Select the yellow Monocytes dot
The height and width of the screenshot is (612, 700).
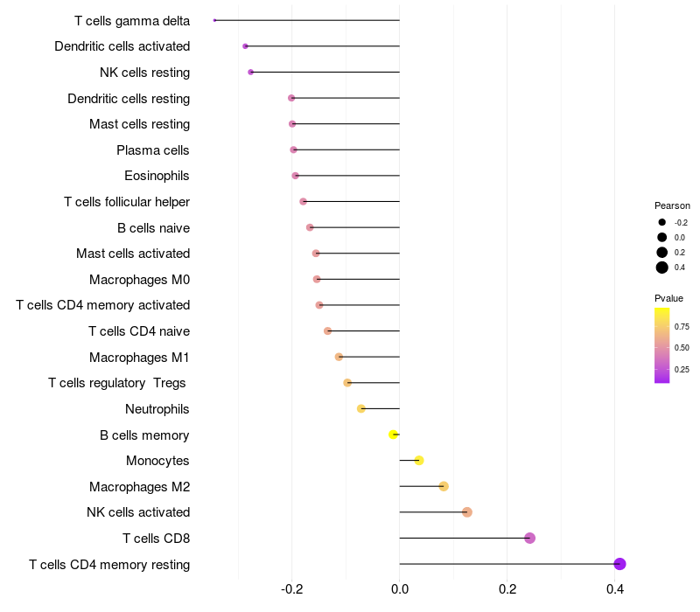point(419,461)
